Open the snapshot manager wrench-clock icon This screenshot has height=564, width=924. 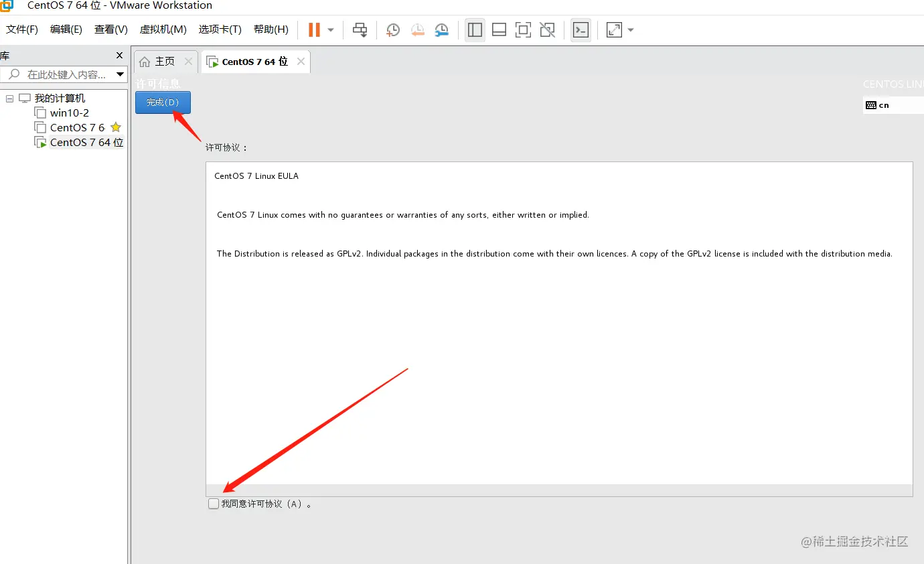click(442, 30)
